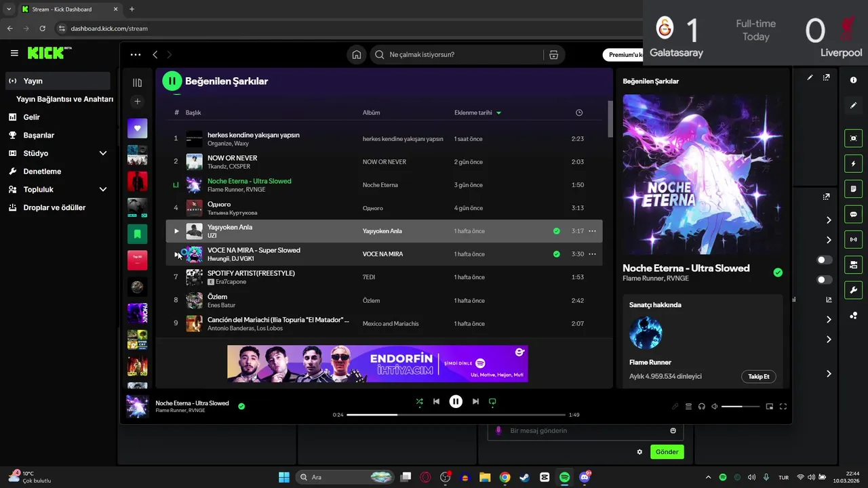Open Noche Eterna album link in track row
Image resolution: width=868 pixels, height=488 pixels.
[x=380, y=185]
